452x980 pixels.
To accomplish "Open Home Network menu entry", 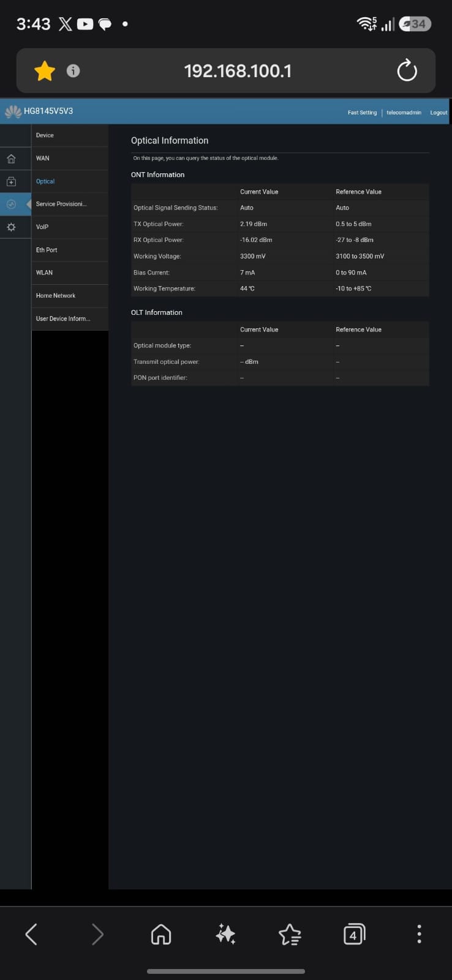I will pyautogui.click(x=70, y=295).
